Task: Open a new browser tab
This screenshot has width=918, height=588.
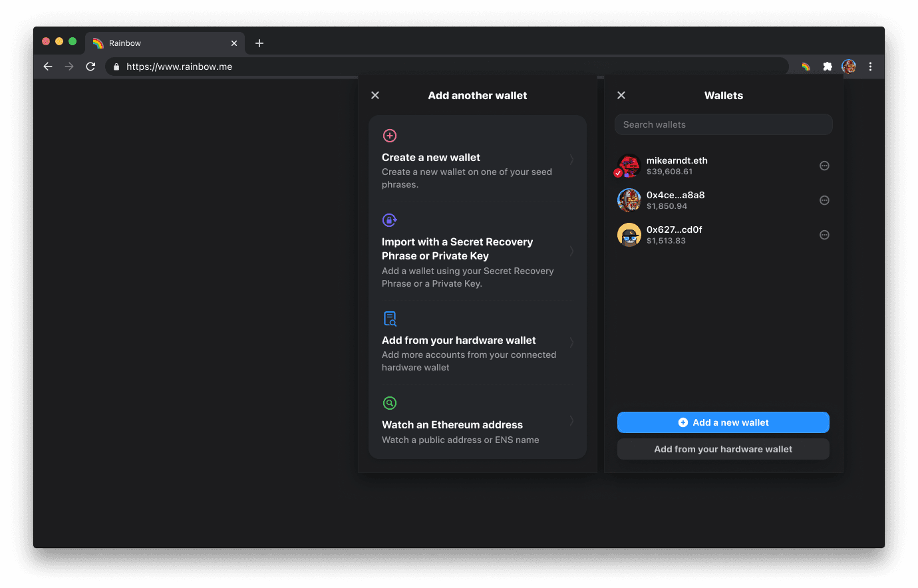Action: (259, 43)
